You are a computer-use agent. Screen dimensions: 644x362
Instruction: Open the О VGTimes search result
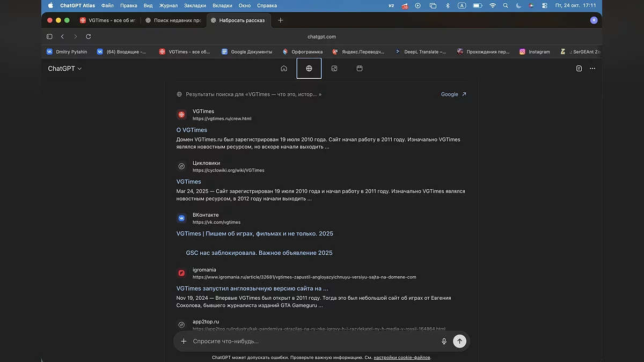coord(192,130)
